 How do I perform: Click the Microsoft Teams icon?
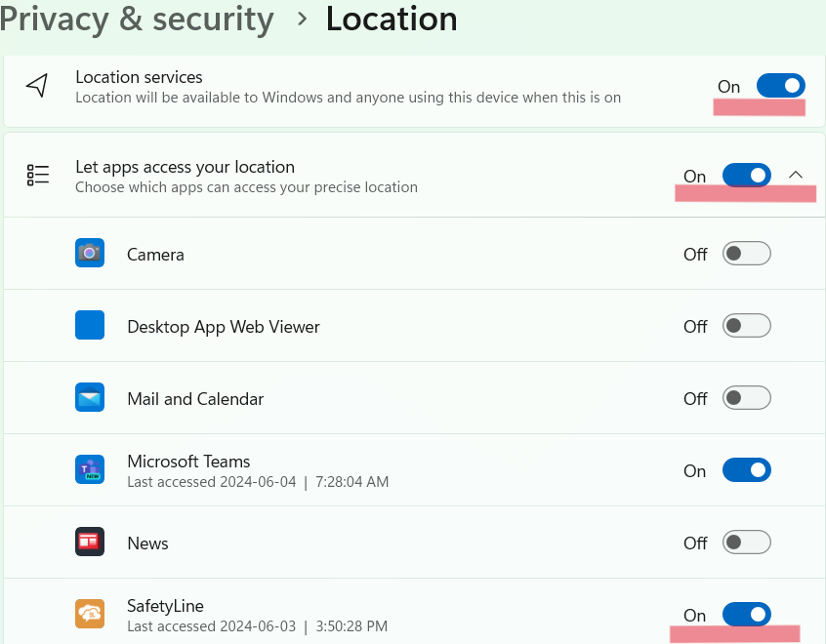coord(90,469)
